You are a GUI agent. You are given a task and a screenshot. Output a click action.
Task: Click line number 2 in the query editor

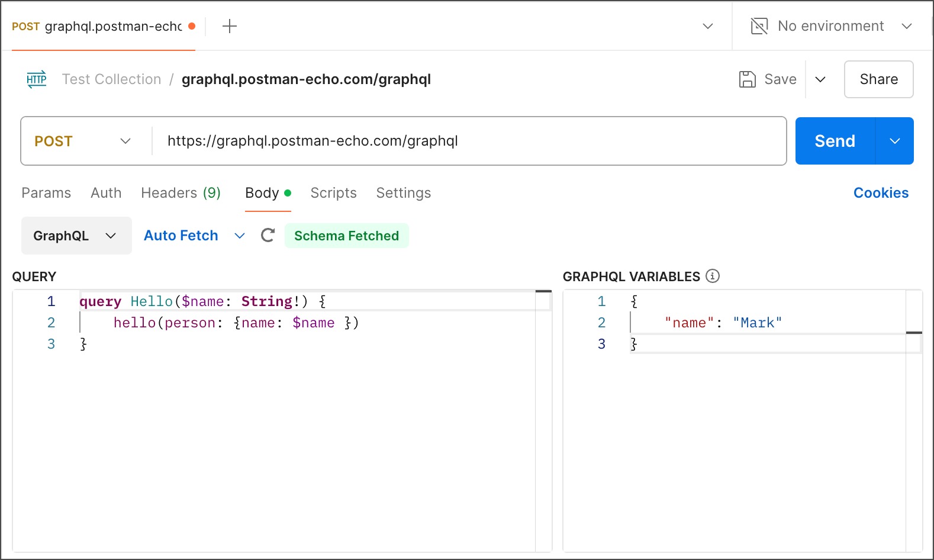(51, 323)
